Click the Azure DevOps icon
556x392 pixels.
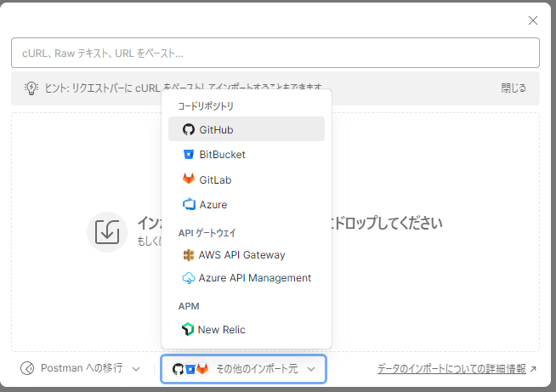(189, 204)
